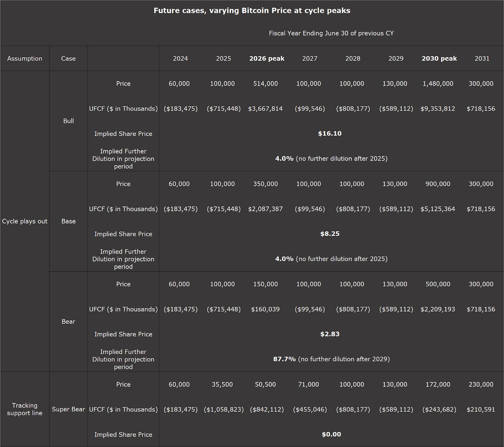Select the 2026 peak column header
The width and height of the screenshot is (504, 447).
tap(267, 58)
